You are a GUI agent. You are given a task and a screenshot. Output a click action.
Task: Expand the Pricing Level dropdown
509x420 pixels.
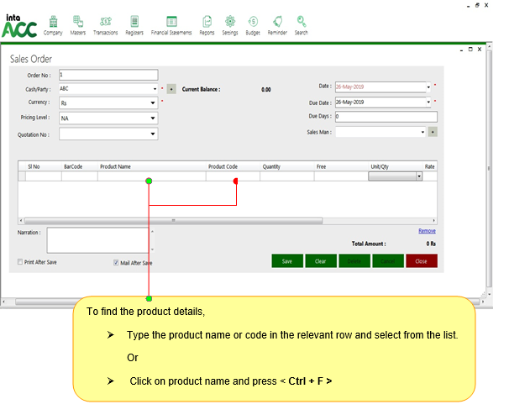(x=153, y=118)
